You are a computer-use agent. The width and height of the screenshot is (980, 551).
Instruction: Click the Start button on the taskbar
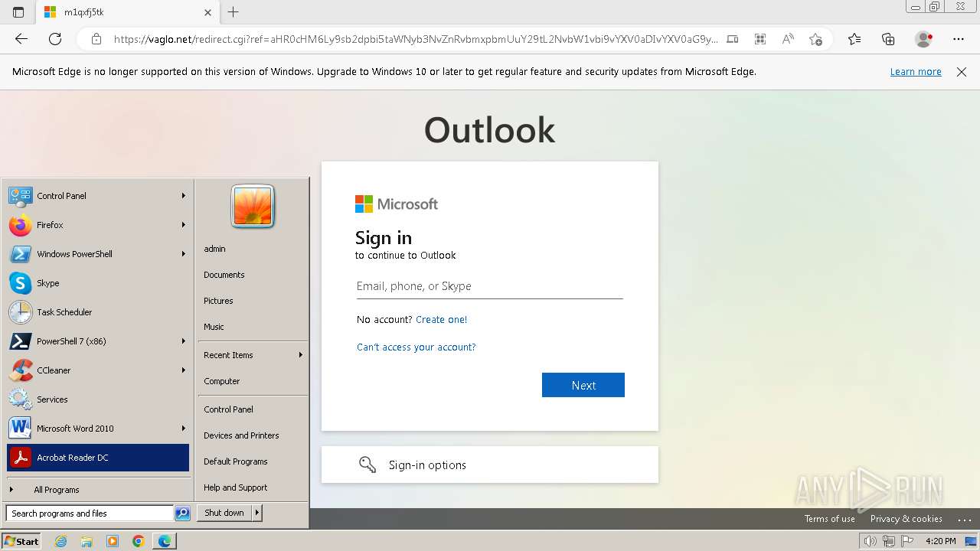click(21, 541)
